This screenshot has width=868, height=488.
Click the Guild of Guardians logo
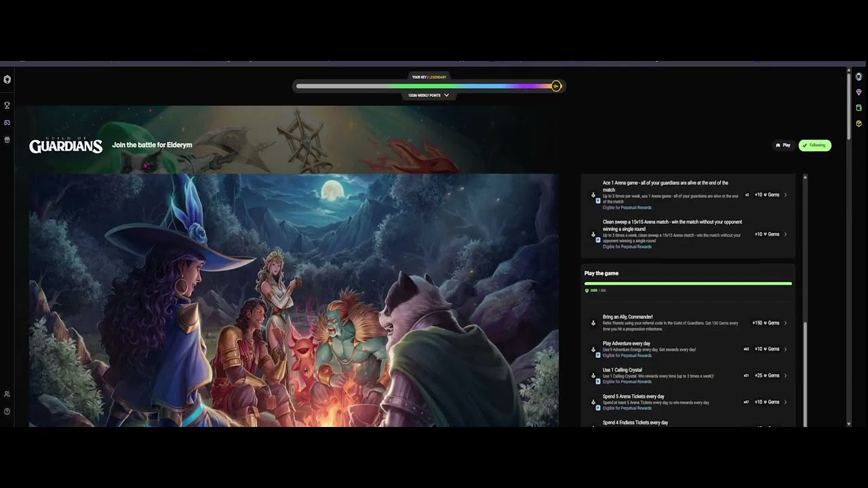66,145
